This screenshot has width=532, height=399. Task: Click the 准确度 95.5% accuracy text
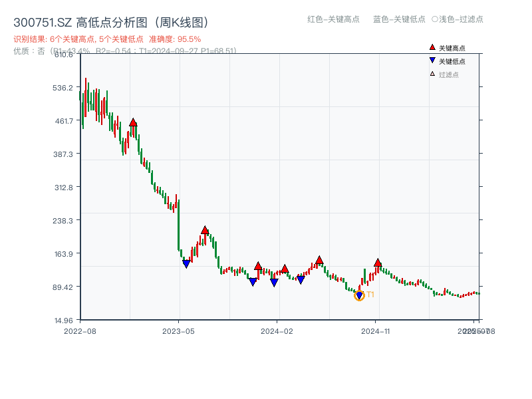174,39
